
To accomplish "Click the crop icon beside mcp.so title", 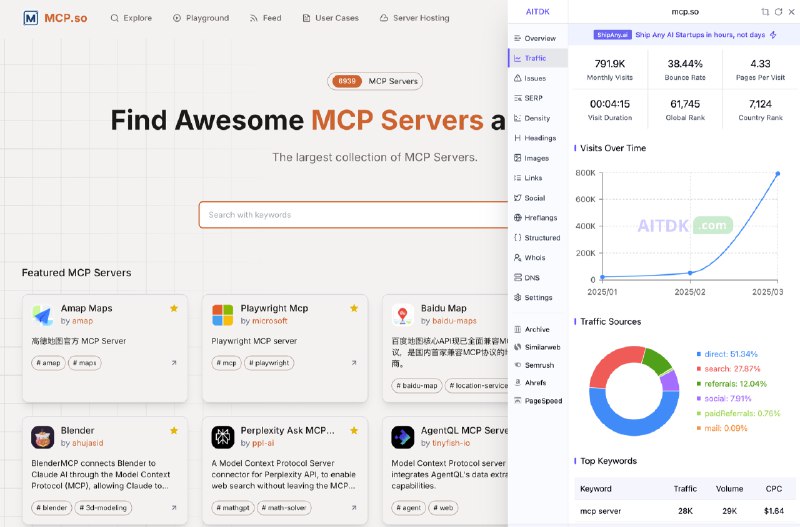I will click(x=765, y=12).
